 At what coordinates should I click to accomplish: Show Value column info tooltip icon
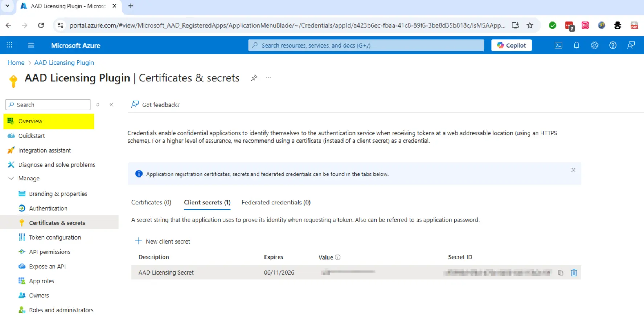338,257
